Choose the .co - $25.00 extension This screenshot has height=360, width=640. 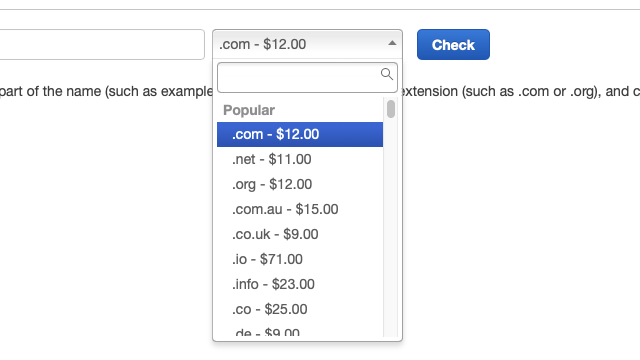pyautogui.click(x=300, y=309)
